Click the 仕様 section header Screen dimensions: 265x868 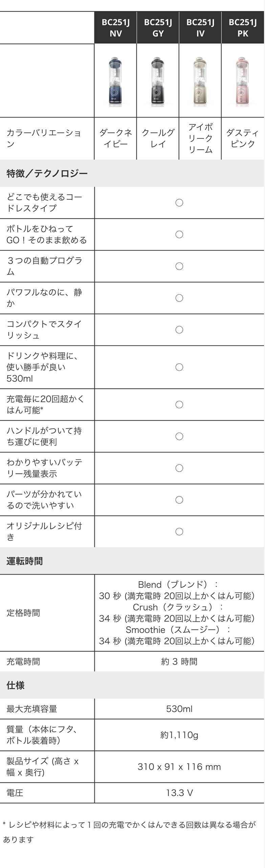(x=15, y=685)
